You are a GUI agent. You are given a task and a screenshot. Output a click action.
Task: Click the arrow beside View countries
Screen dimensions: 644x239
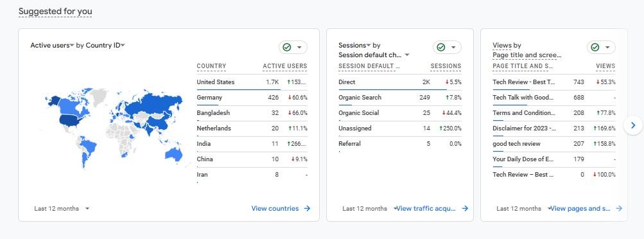pos(307,209)
